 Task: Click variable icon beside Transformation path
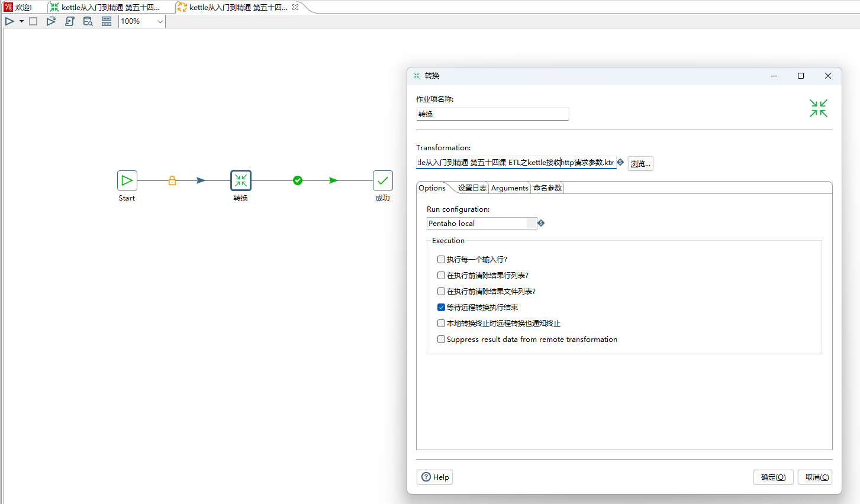tap(620, 162)
